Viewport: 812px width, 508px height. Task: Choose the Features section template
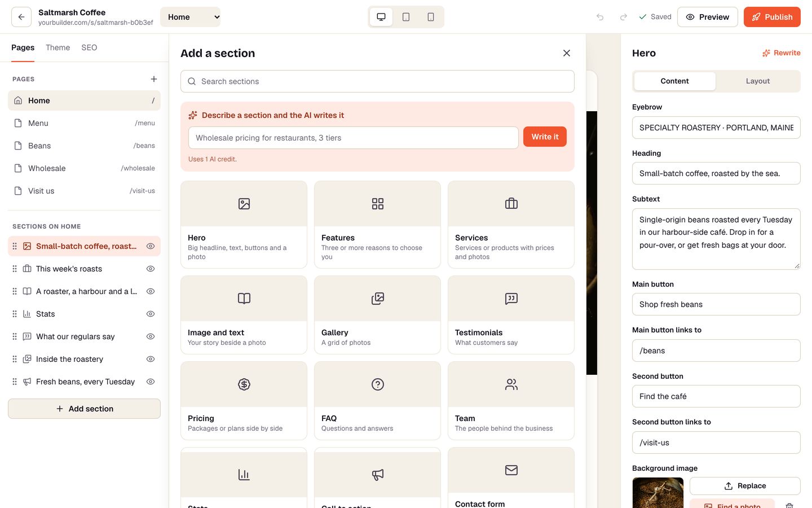(x=377, y=225)
